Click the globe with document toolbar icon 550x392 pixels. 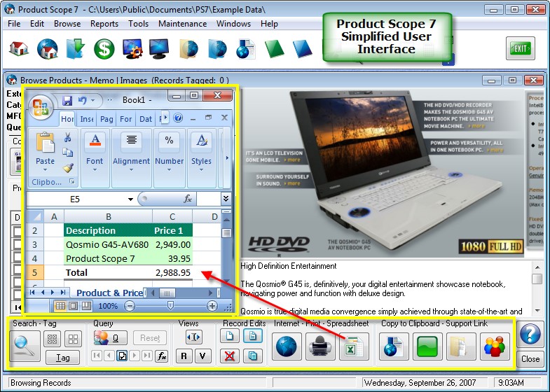click(x=245, y=49)
